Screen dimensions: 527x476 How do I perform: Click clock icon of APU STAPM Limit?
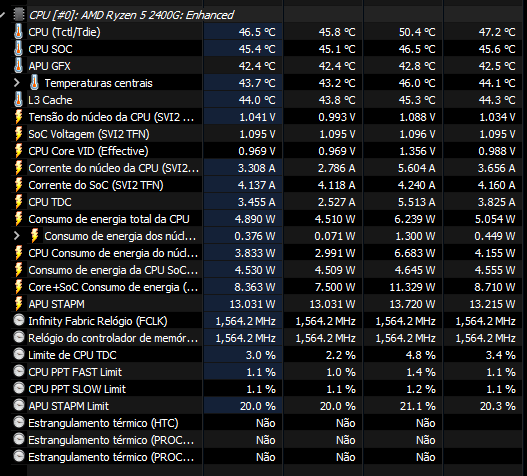pos(19,405)
